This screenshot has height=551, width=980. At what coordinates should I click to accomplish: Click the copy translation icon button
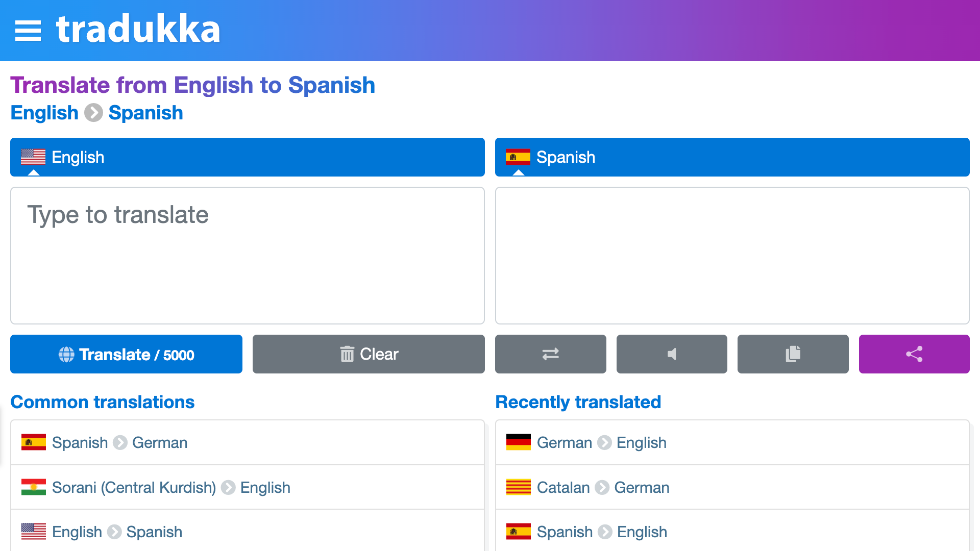coord(793,354)
